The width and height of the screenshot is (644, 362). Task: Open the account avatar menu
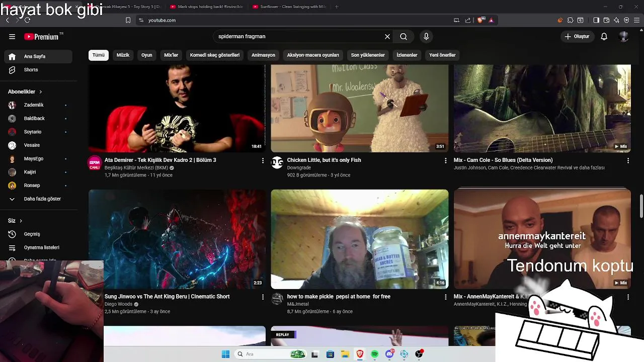click(624, 37)
